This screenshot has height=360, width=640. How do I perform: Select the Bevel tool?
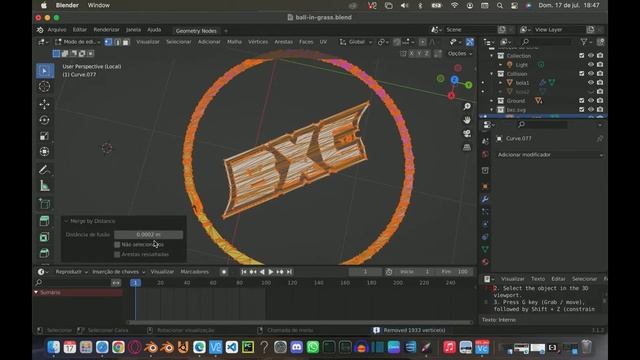click(x=44, y=253)
